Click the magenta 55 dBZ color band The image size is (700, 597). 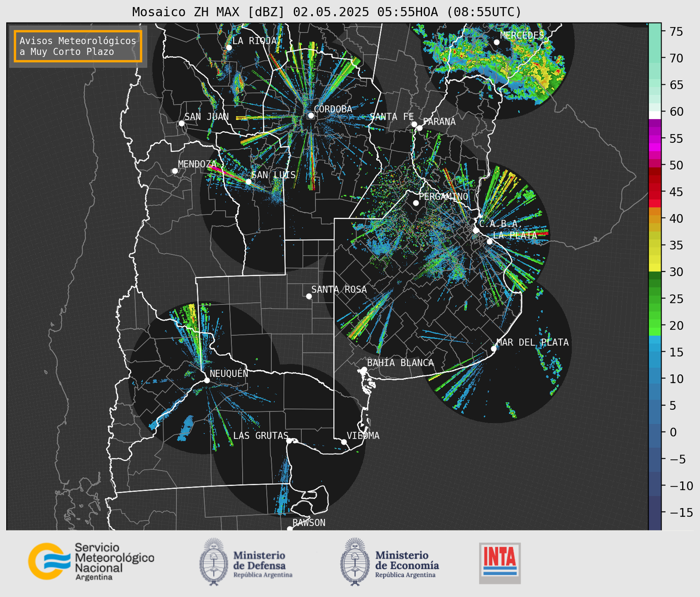[654, 139]
